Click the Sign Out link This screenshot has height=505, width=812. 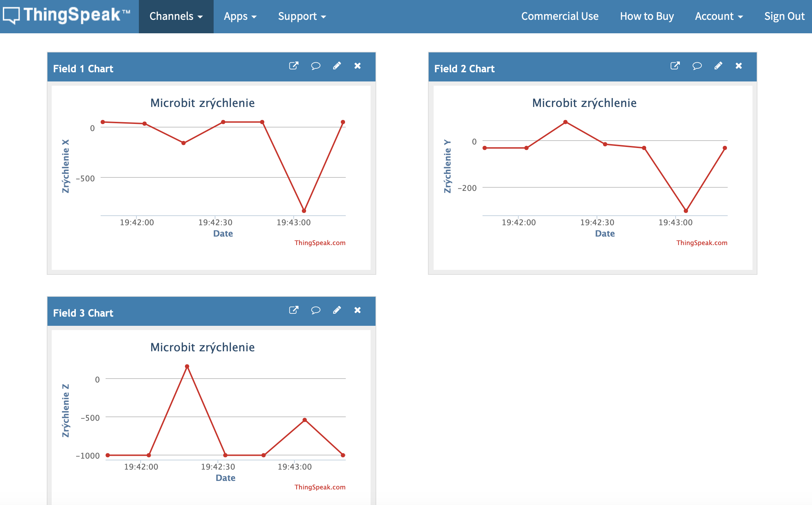pyautogui.click(x=784, y=16)
